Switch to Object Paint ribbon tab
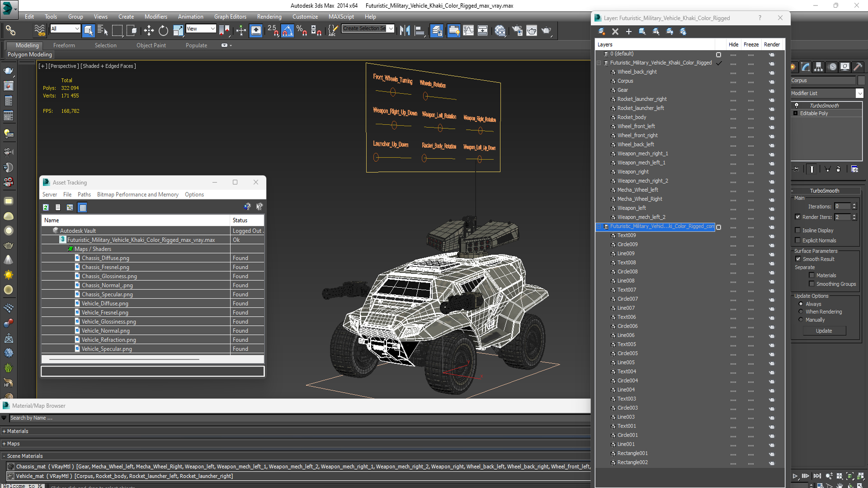The image size is (868, 488). pos(151,45)
